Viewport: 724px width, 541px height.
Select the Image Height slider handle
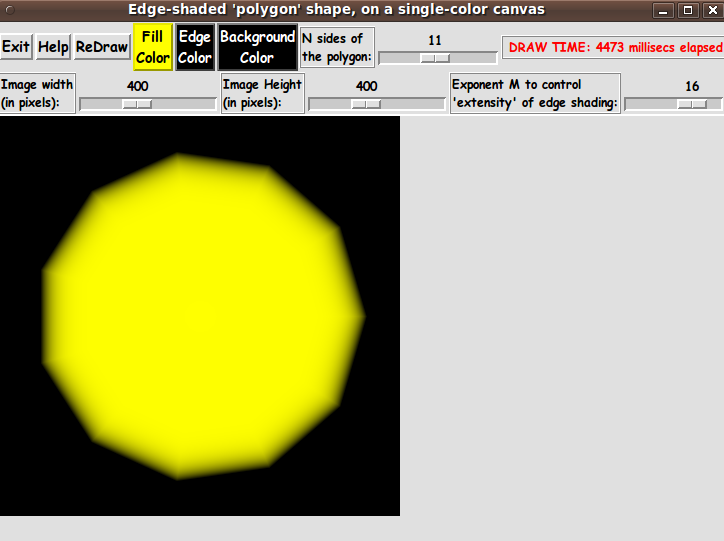(x=366, y=104)
